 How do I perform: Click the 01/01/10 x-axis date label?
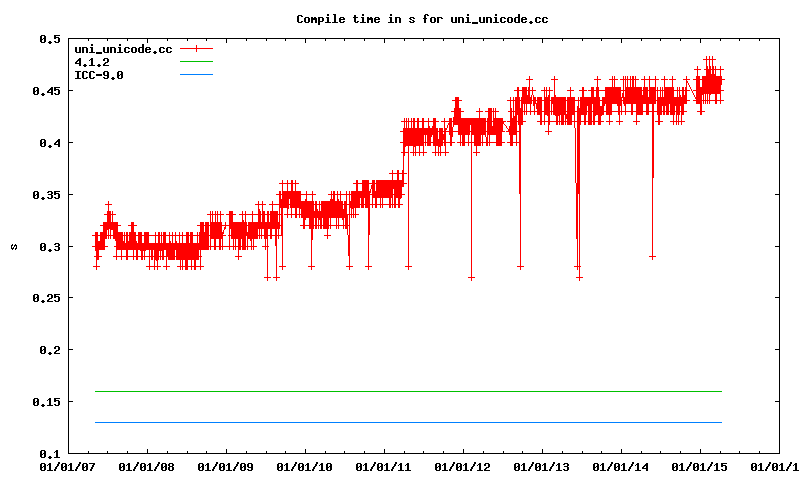304,467
